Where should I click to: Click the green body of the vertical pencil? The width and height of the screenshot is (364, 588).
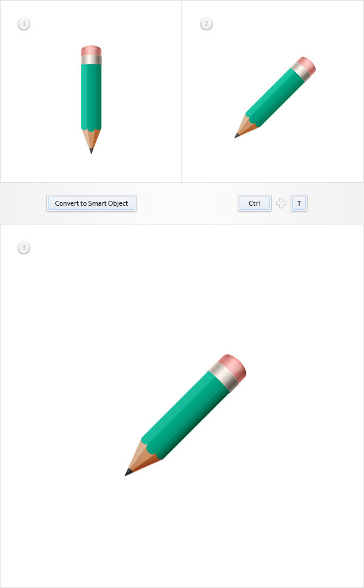tap(91, 97)
